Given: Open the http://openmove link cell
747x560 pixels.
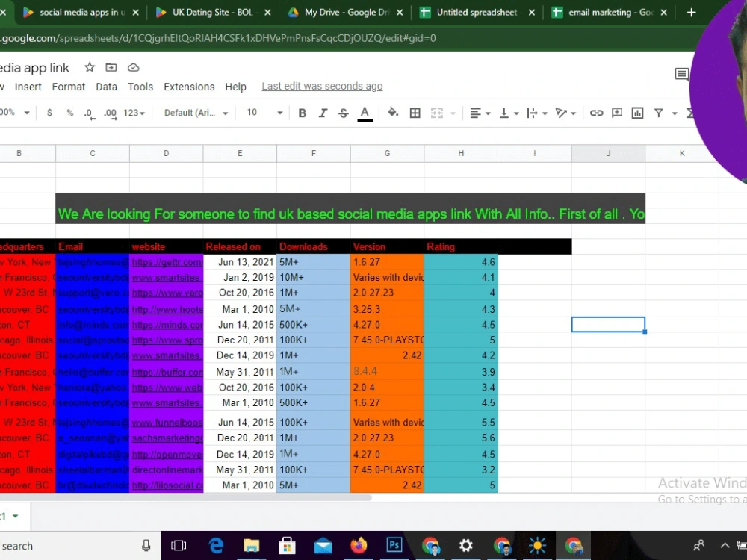Looking at the screenshot, I should (167, 454).
